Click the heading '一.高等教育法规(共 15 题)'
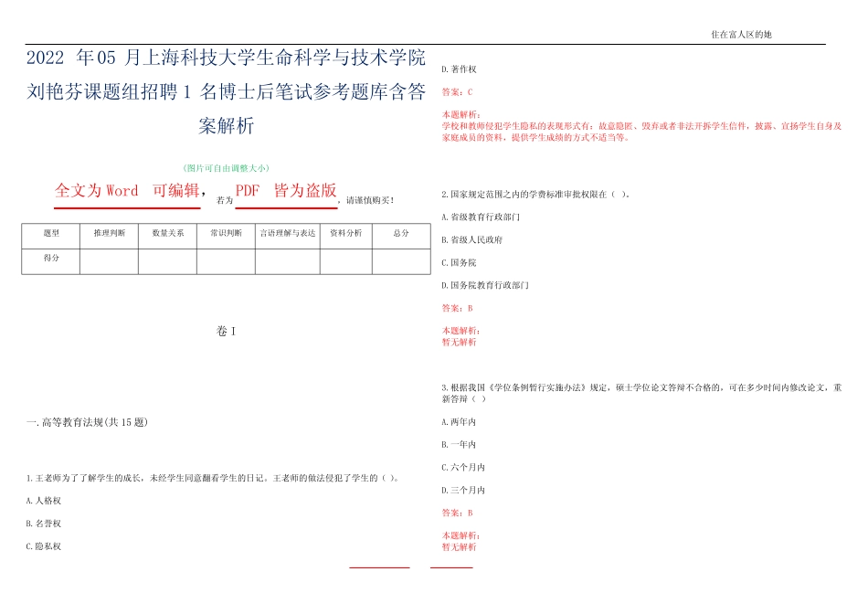 (87, 422)
